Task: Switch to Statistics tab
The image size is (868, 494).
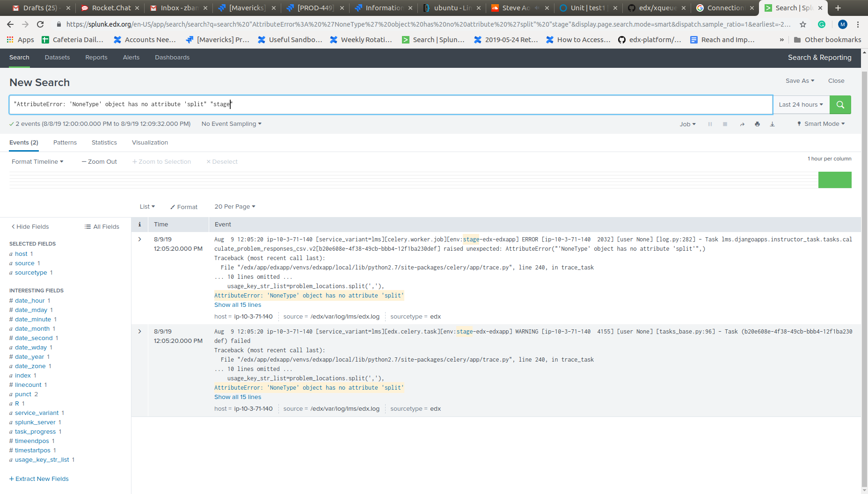Action: pos(104,143)
